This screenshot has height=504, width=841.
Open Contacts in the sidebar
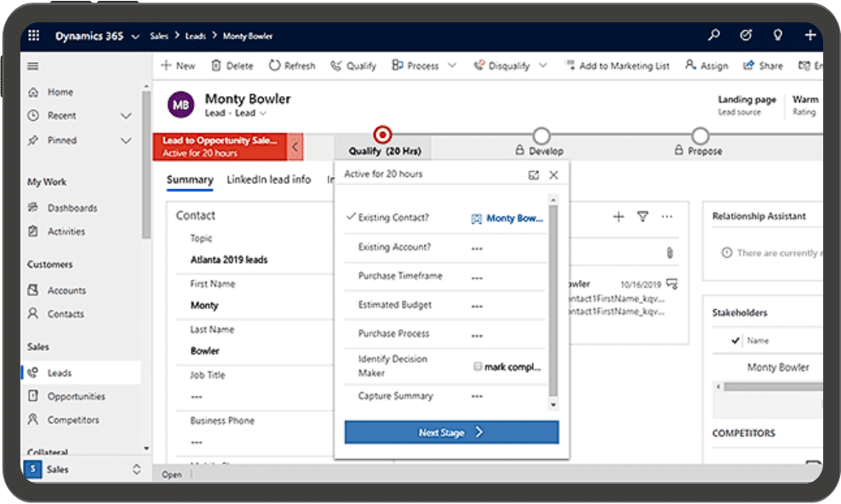pos(66,314)
